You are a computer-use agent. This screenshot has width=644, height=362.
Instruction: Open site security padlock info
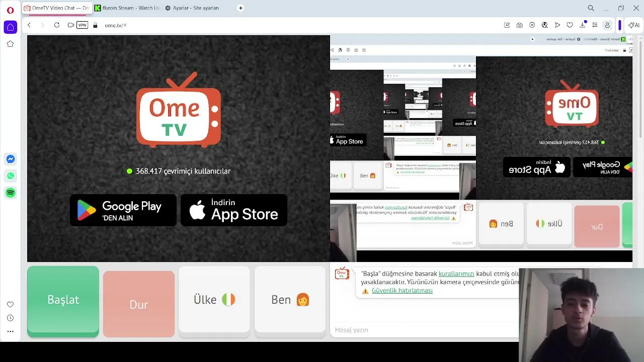(x=95, y=25)
